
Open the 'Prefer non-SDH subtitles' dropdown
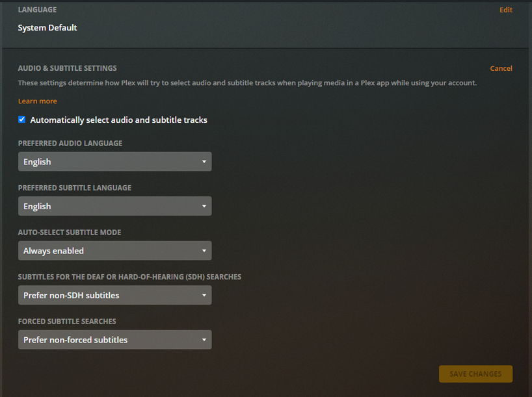(x=114, y=295)
